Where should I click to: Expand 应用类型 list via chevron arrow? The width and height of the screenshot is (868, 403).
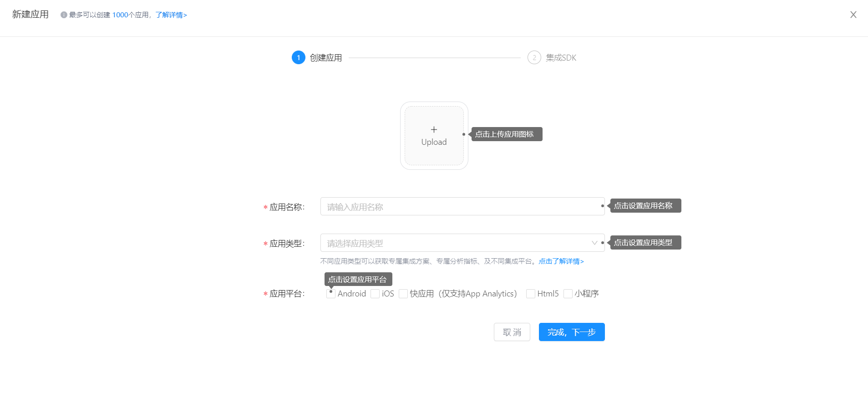pos(594,243)
